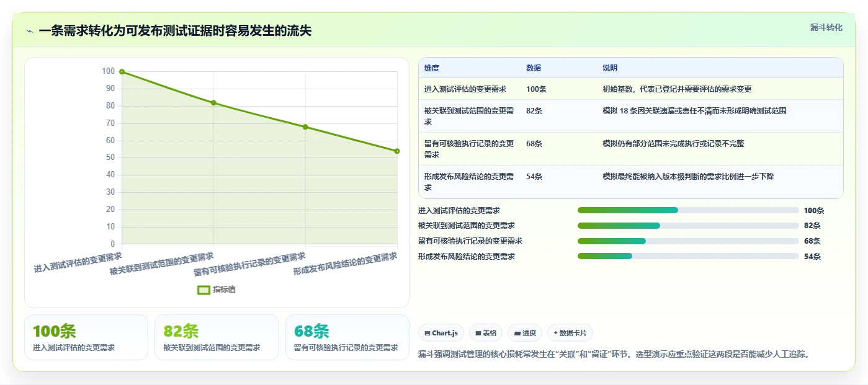Viewport: 868px width, 385px height.
Task: Click the chart data point at 100
Action: coord(122,72)
